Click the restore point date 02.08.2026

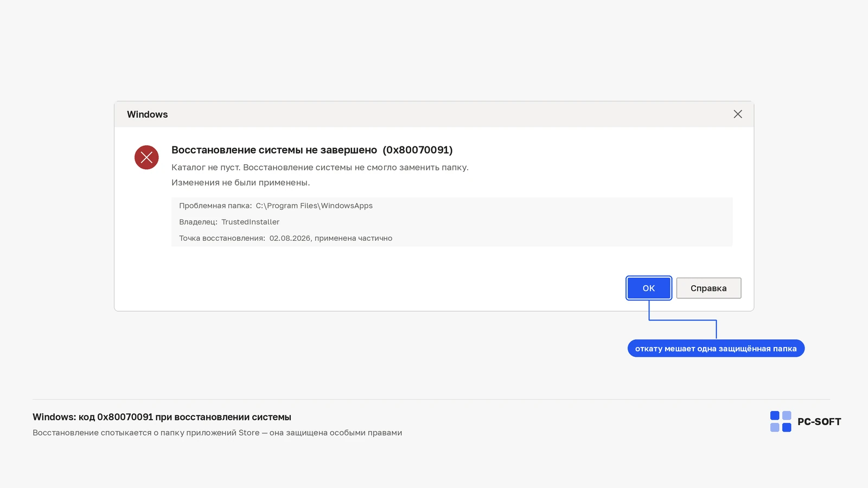tap(290, 238)
